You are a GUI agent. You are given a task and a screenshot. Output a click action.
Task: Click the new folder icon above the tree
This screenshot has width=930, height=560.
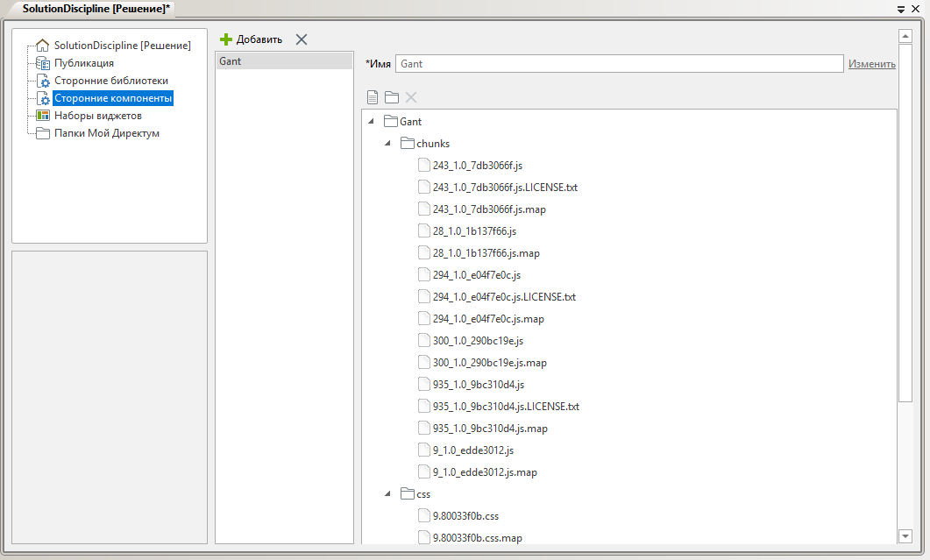[392, 97]
